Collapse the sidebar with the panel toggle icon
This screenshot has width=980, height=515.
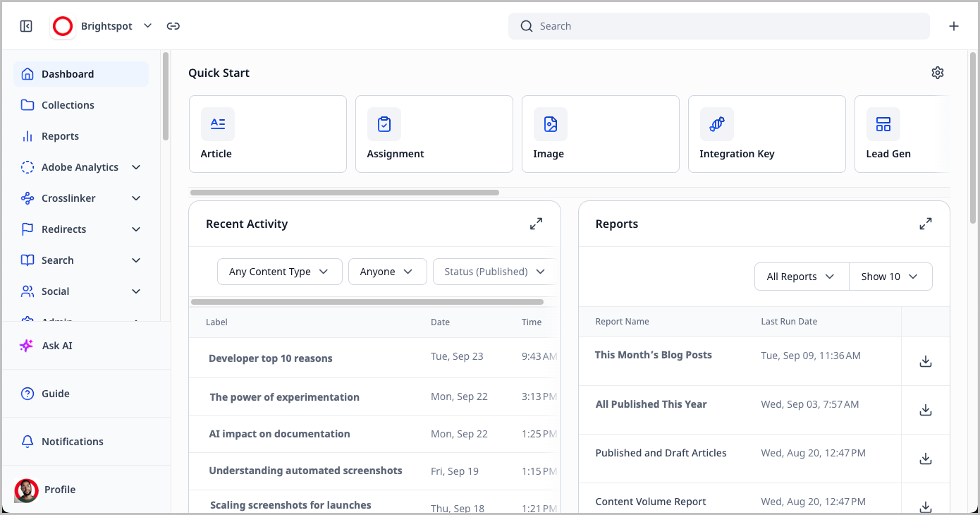[26, 26]
